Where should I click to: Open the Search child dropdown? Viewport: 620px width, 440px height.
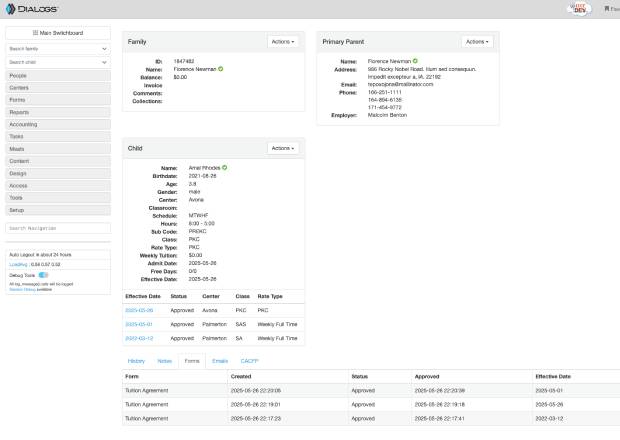[x=57, y=62]
